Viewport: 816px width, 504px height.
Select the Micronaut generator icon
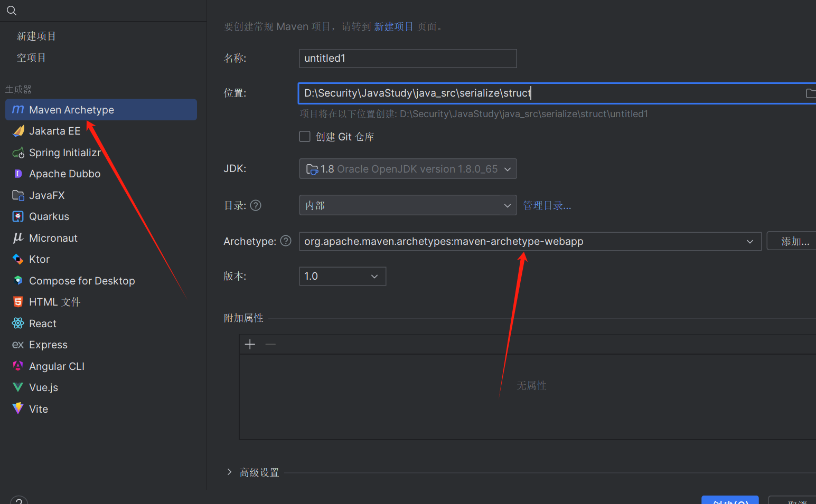(x=18, y=238)
